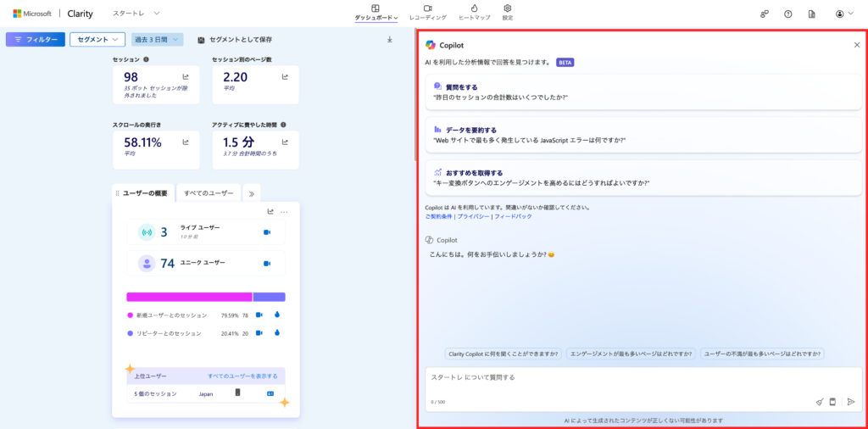Go to the ヒートマップ menu
868x429 pixels.
point(474,12)
